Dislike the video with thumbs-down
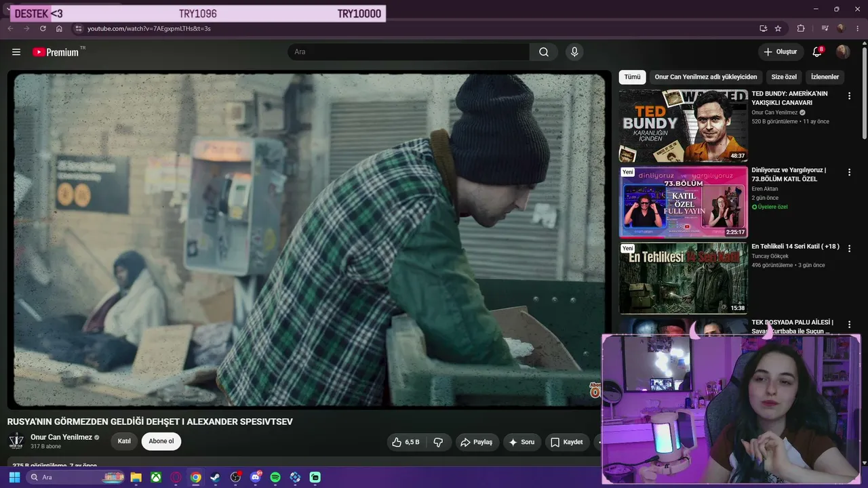 pos(438,442)
